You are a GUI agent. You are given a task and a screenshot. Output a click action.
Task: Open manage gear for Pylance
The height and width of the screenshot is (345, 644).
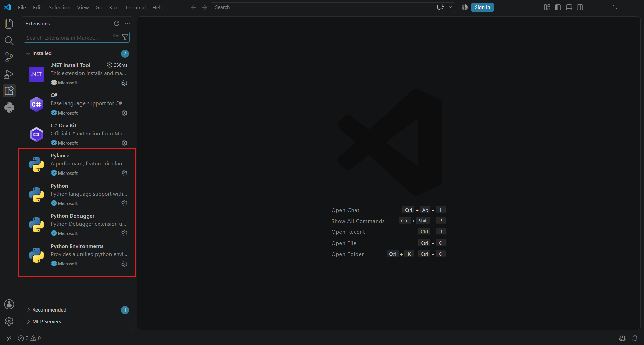click(124, 173)
